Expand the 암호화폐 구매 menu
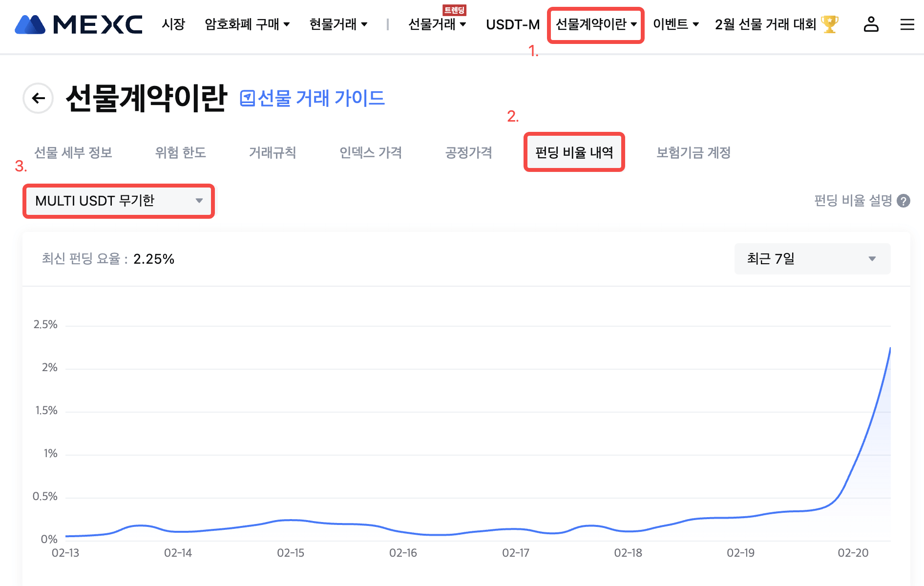Image resolution: width=924 pixels, height=586 pixels. click(x=247, y=24)
